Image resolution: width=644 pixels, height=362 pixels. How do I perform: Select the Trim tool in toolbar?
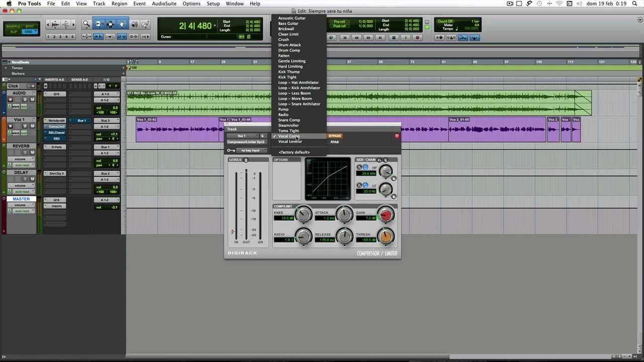pyautogui.click(x=98, y=24)
